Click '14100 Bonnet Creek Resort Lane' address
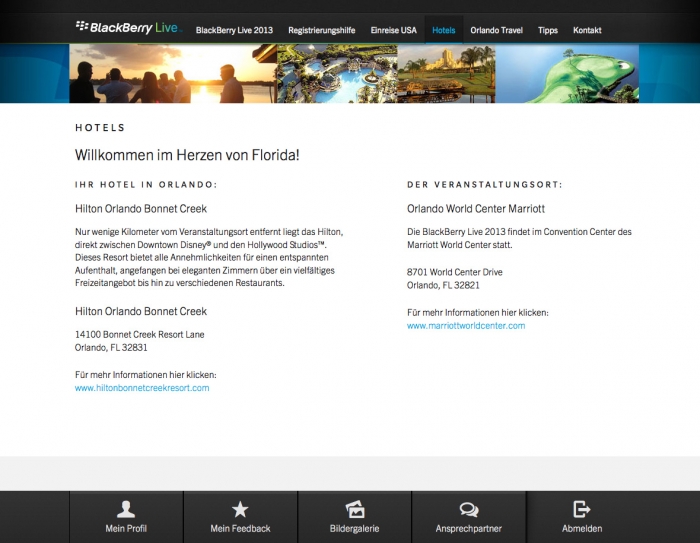Image resolution: width=700 pixels, height=543 pixels. [139, 334]
